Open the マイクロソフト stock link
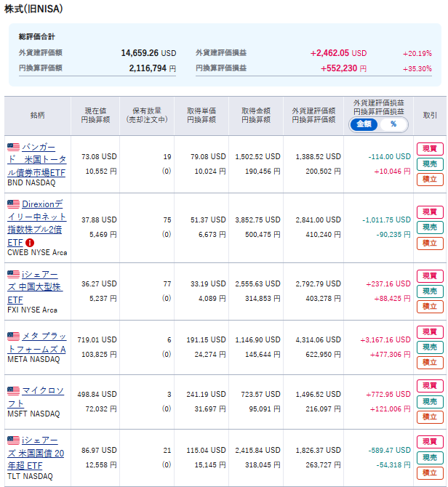 point(36,397)
